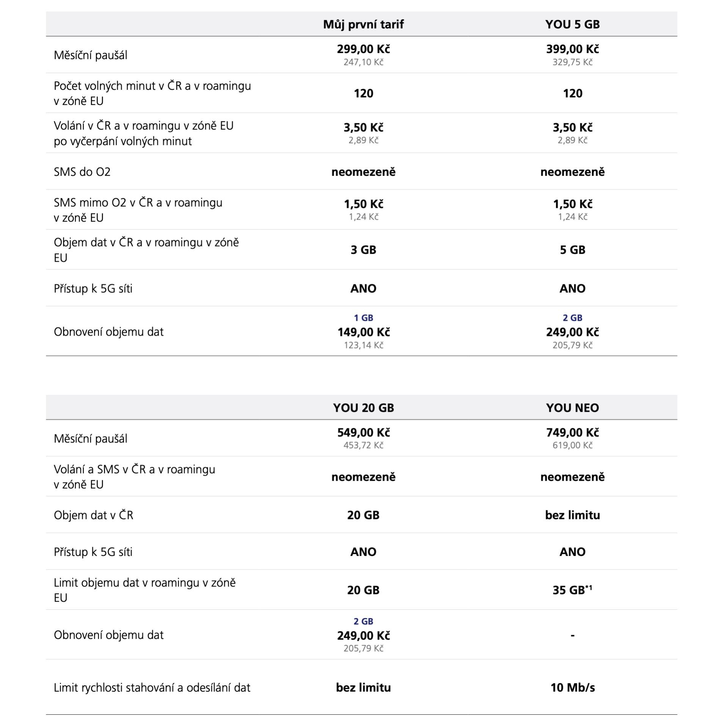The height and width of the screenshot is (728, 728).
Task: Select the 749,00 Kč monthly fee
Action: [572, 432]
